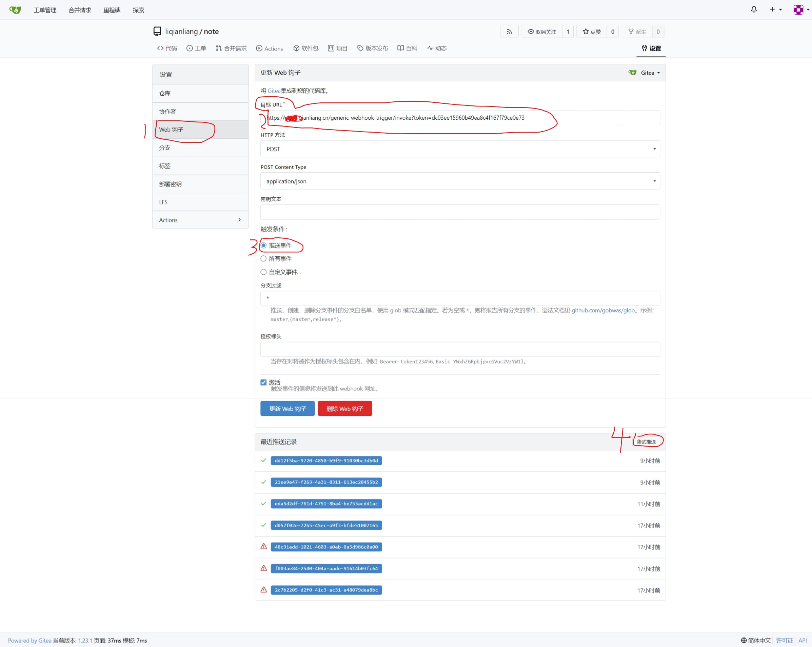
Task: Click the plus create-new icon
Action: 772,10
